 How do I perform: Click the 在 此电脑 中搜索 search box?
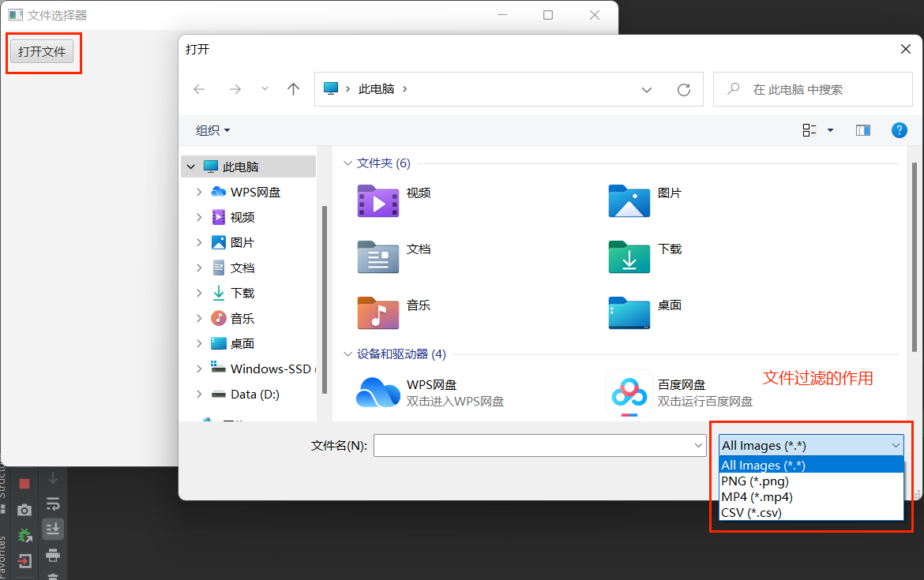click(x=813, y=89)
